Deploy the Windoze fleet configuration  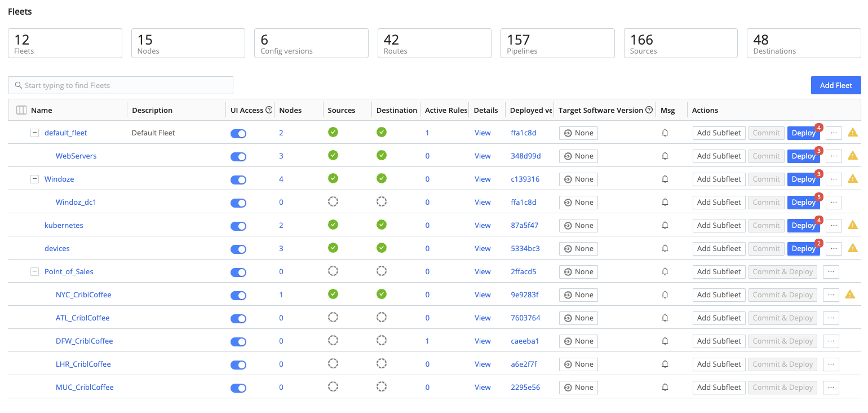click(x=803, y=179)
